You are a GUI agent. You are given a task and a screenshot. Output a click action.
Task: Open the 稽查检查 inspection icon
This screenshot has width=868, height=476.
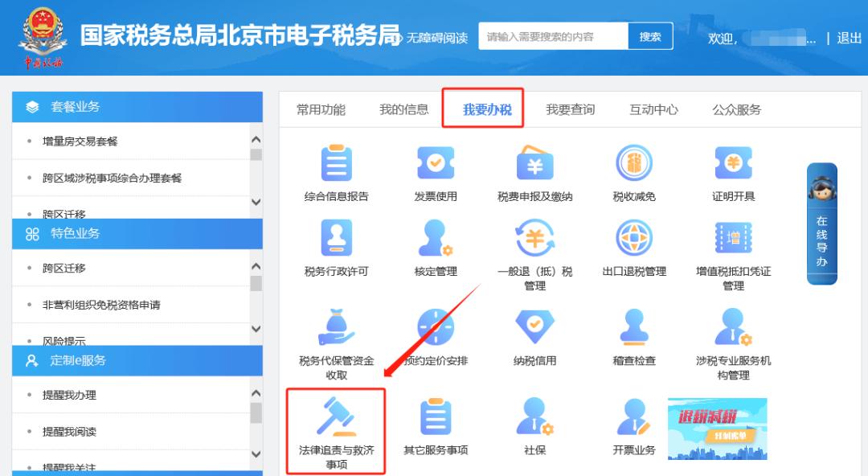point(634,331)
